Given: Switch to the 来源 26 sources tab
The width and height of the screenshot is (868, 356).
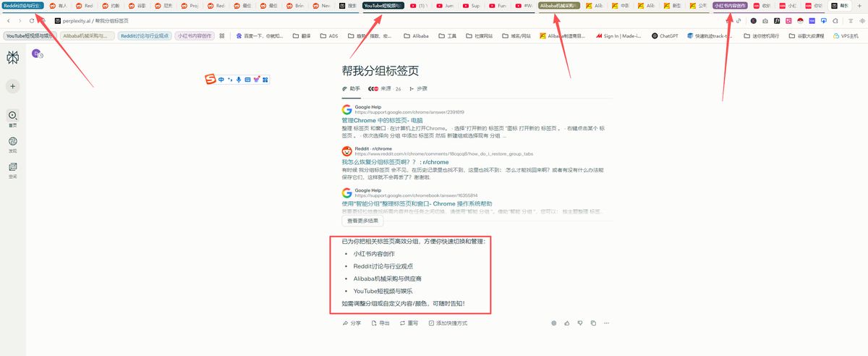Looking at the screenshot, I should (x=385, y=88).
